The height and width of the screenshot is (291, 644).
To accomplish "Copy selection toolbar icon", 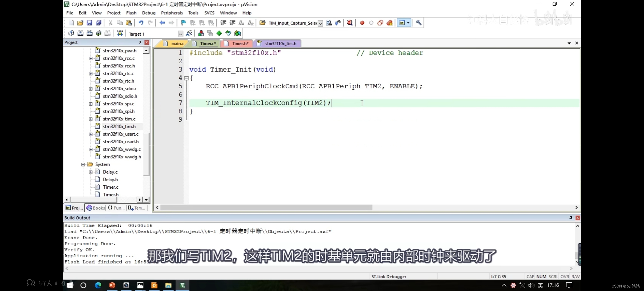I will 120,23.
